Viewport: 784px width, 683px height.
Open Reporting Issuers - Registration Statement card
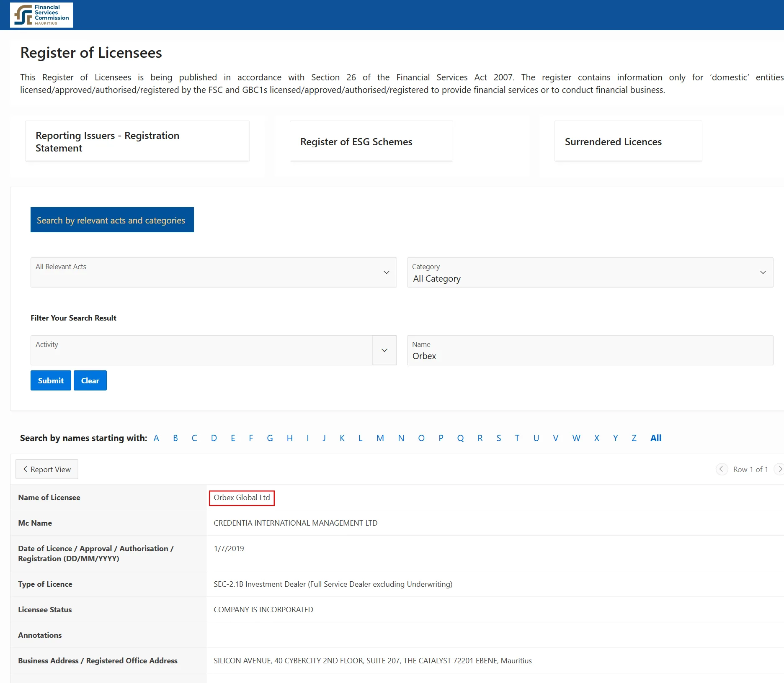(x=137, y=141)
